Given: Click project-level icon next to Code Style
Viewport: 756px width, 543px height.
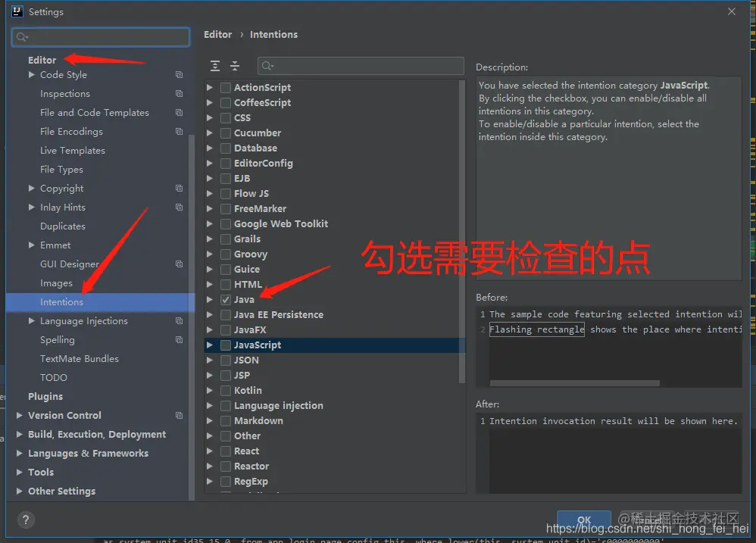Looking at the screenshot, I should point(180,75).
